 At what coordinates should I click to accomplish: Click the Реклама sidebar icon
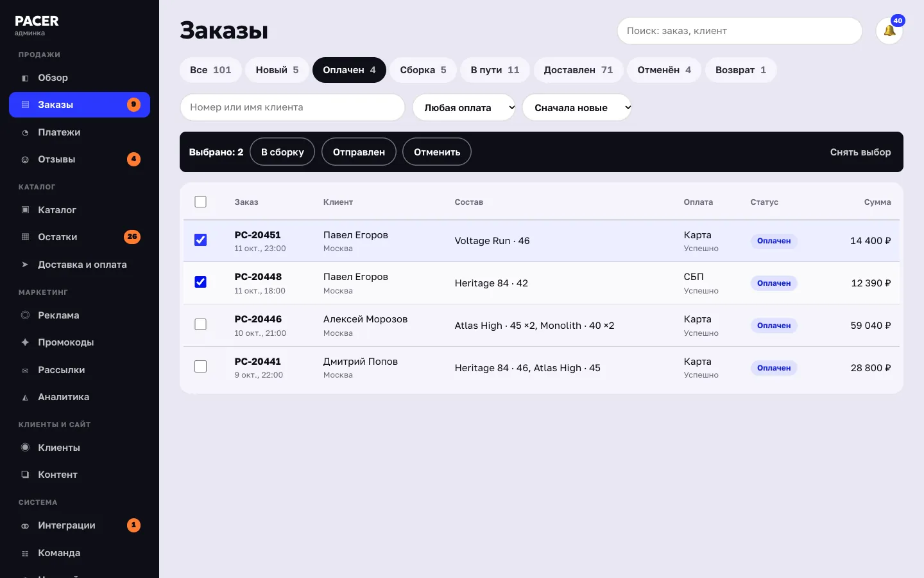coord(25,315)
